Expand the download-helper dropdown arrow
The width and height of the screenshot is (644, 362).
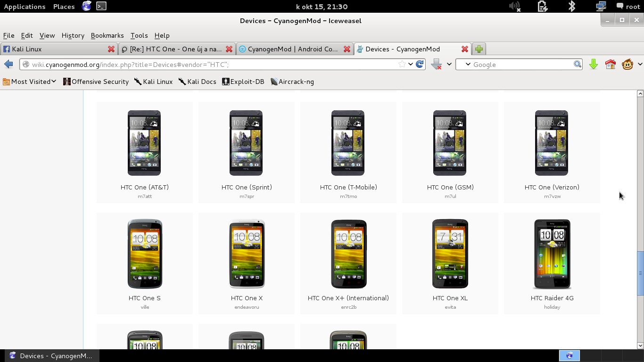pyautogui.click(x=449, y=65)
